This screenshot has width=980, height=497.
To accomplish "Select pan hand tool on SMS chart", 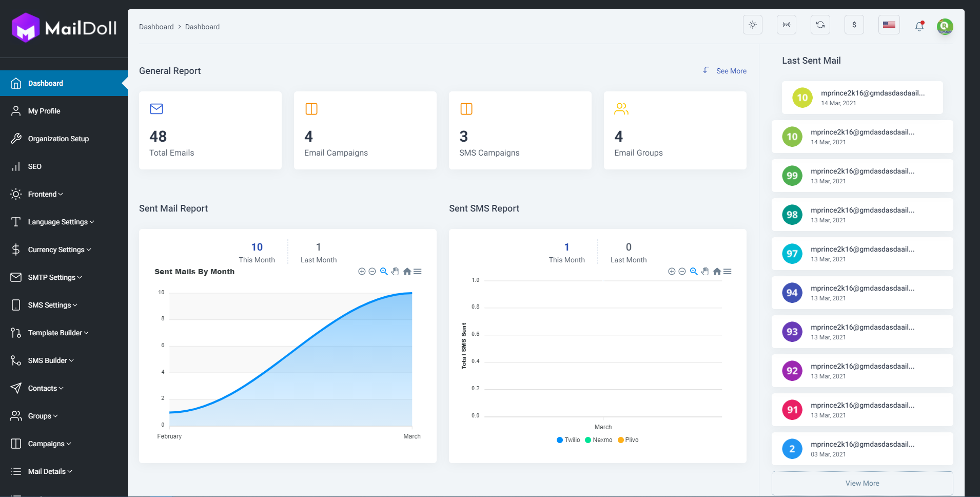I will pyautogui.click(x=705, y=272).
